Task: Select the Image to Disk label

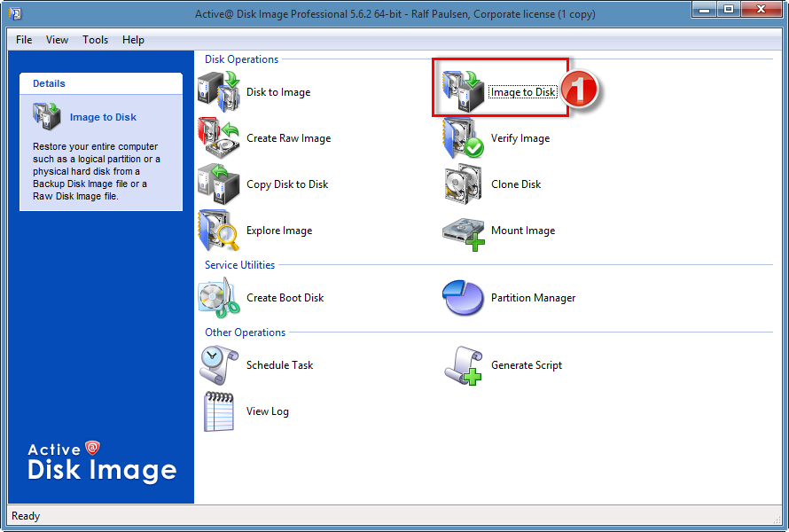Action: point(523,92)
